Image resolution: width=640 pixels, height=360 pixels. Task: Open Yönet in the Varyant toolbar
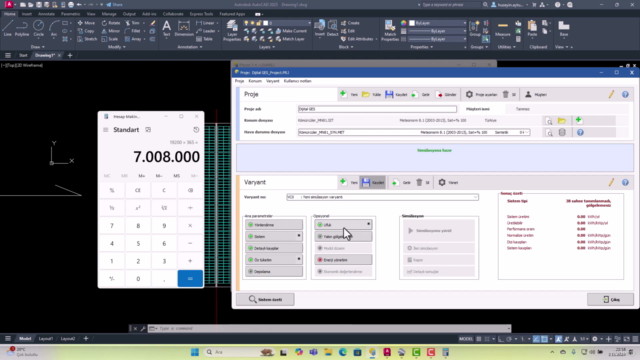coord(448,182)
